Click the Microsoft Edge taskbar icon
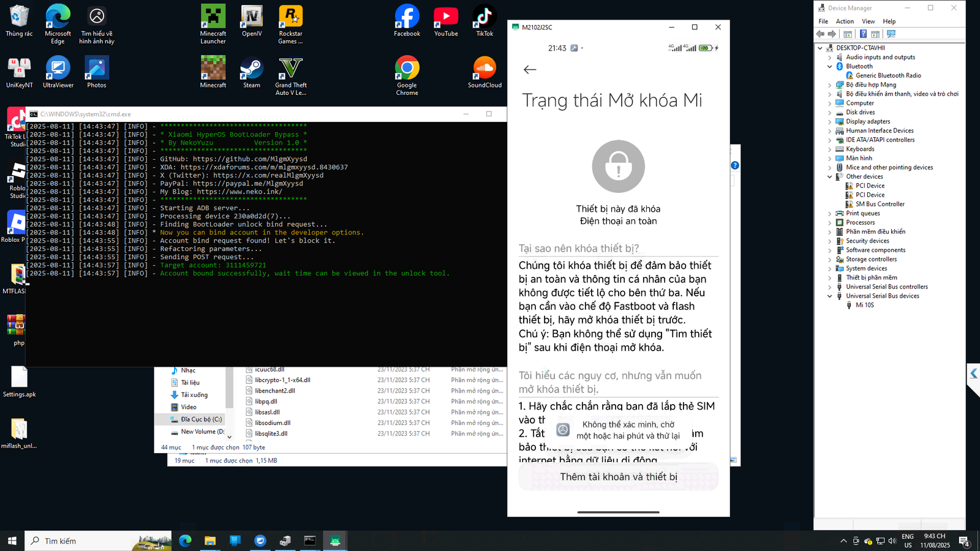Screen dimensions: 980x551 pyautogui.click(x=185, y=541)
